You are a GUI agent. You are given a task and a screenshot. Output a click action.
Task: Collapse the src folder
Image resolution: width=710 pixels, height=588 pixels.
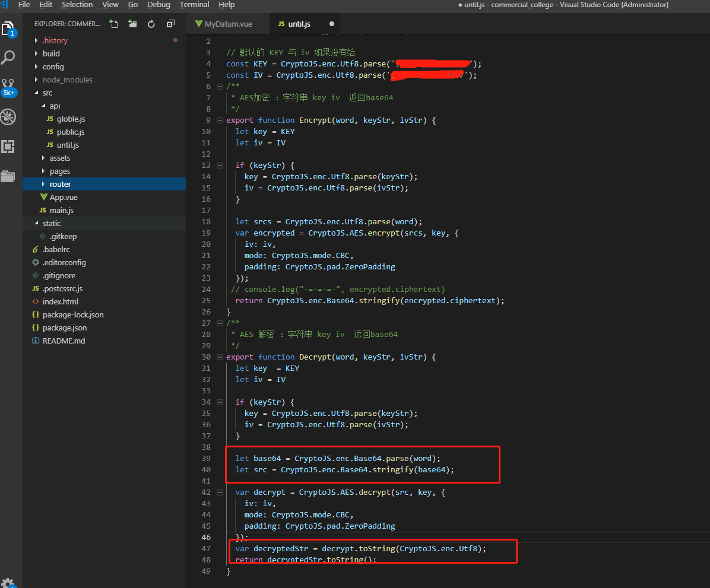104,93
